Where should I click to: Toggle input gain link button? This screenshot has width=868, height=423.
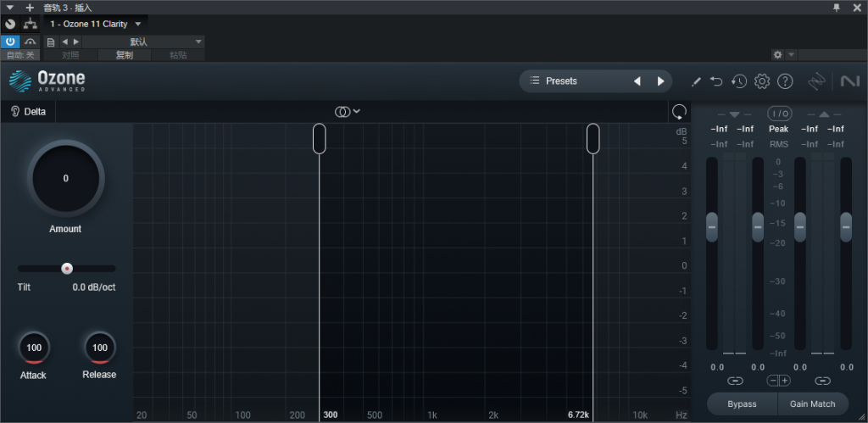pyautogui.click(x=735, y=381)
